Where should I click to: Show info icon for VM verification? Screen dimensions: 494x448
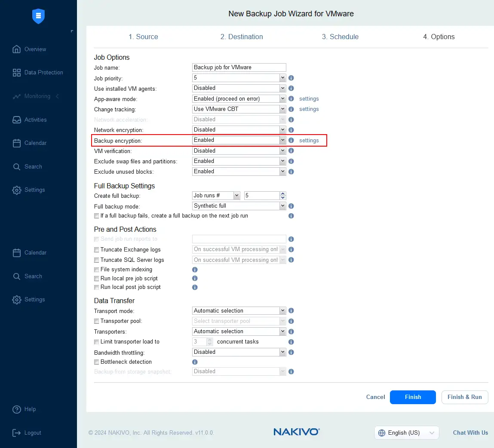[x=291, y=150]
